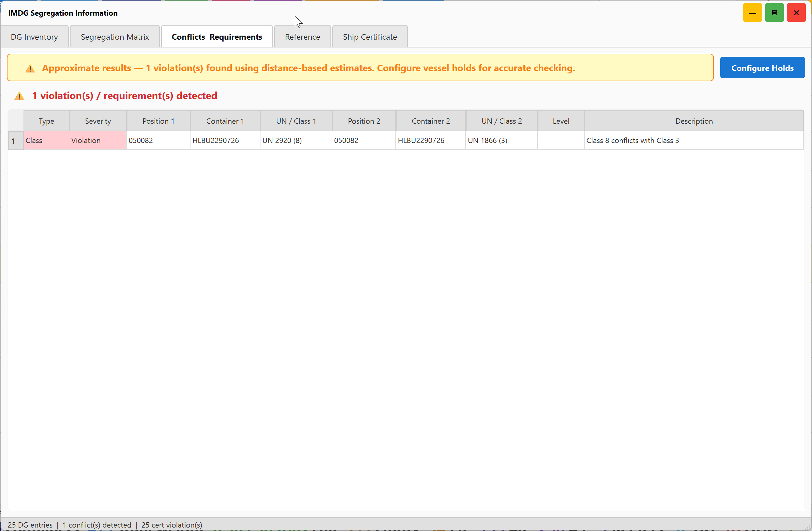Image resolution: width=812 pixels, height=531 pixels.
Task: Sort by the Type column header
Action: 47,121
